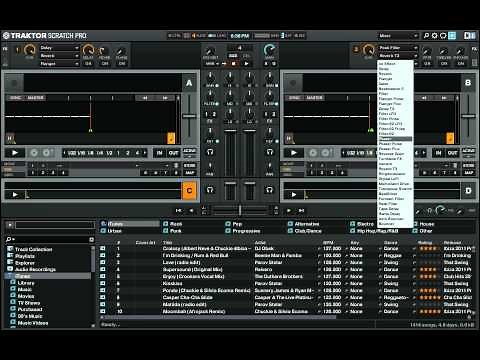Select TV Shows under iTunes tree
Viewport: 480px width, 360px height.
25,303
